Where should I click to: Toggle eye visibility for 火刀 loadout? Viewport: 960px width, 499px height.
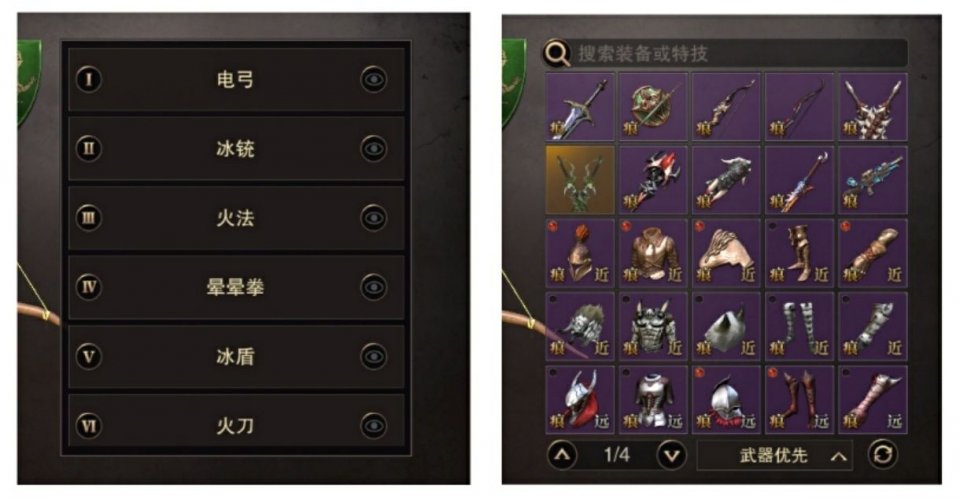tap(373, 426)
